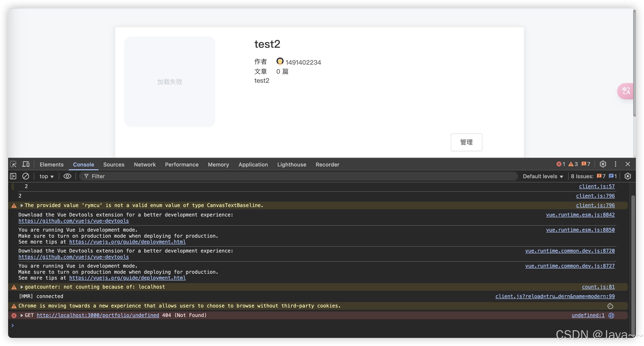Open console settings gear icon
This screenshot has width=644, height=346.
pyautogui.click(x=628, y=176)
